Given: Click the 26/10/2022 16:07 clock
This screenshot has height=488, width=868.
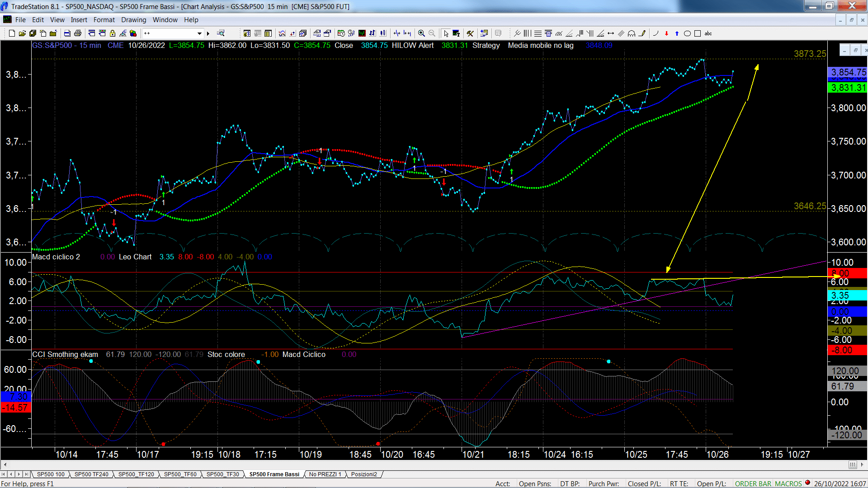Looking at the screenshot, I should tap(840, 484).
